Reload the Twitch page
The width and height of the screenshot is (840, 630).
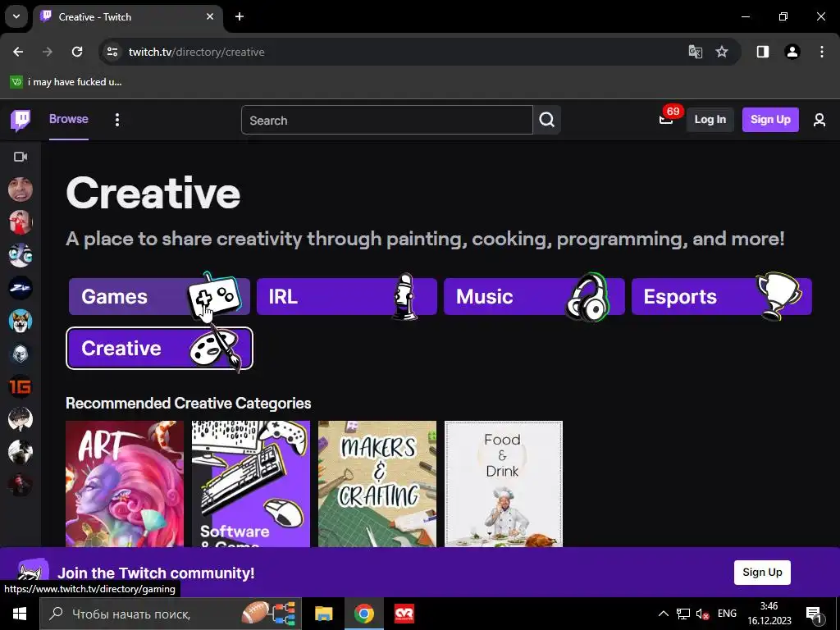pos(77,52)
